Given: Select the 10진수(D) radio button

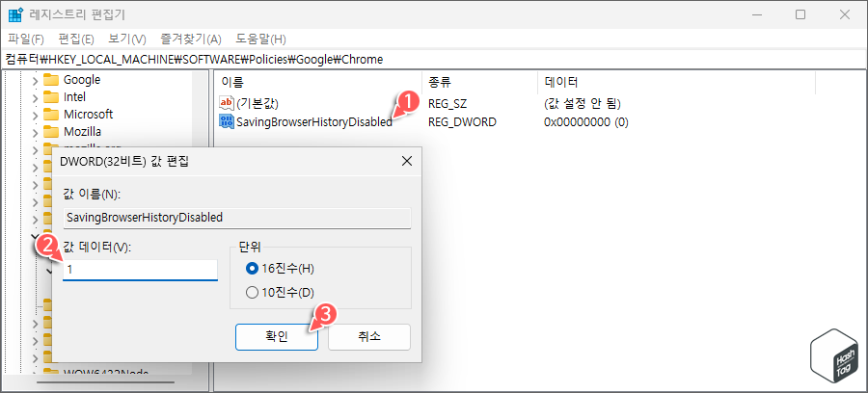Looking at the screenshot, I should click(252, 293).
